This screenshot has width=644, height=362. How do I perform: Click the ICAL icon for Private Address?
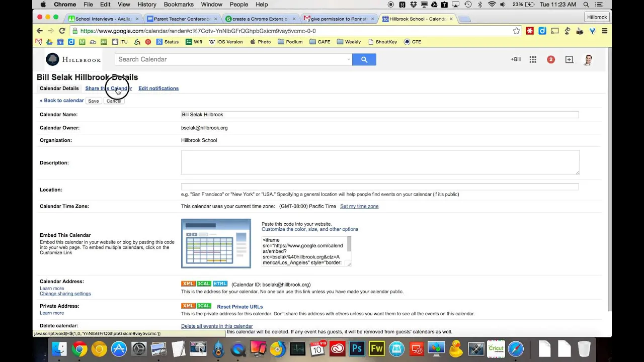[x=204, y=306]
